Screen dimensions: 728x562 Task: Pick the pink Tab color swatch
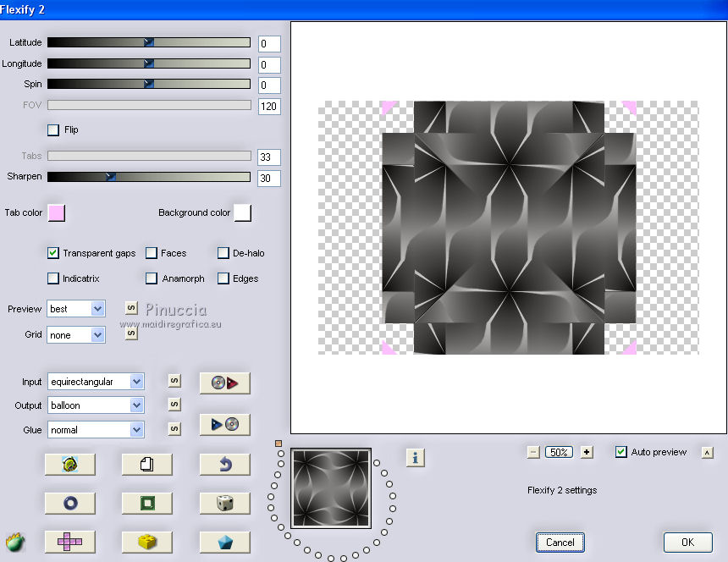(57, 212)
